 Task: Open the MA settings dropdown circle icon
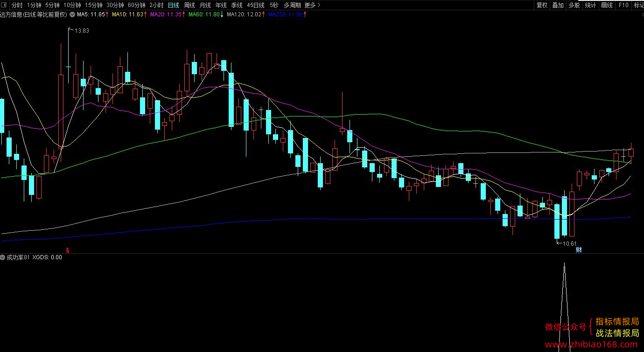[73, 14]
